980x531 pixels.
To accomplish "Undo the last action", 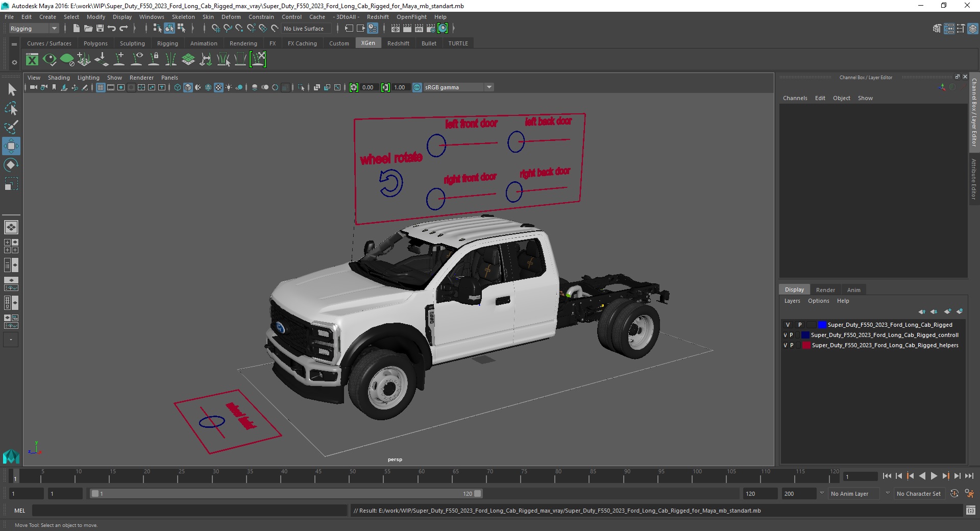I will 112,29.
